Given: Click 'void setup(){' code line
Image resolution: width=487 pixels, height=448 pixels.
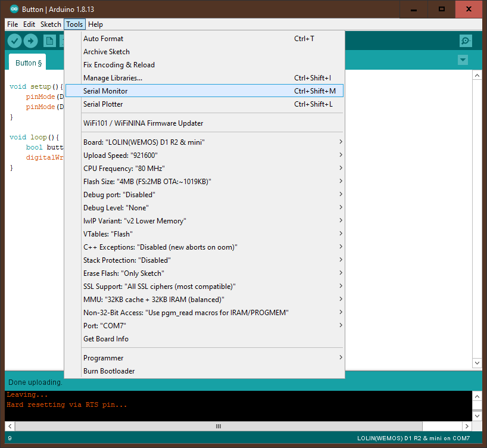Looking at the screenshot, I should pyautogui.click(x=36, y=86).
